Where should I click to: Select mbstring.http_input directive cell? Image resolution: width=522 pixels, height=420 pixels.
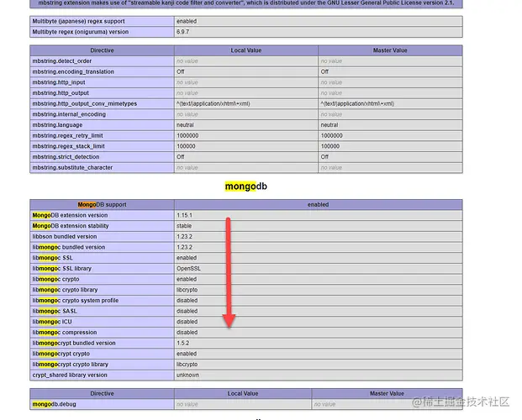[102, 82]
